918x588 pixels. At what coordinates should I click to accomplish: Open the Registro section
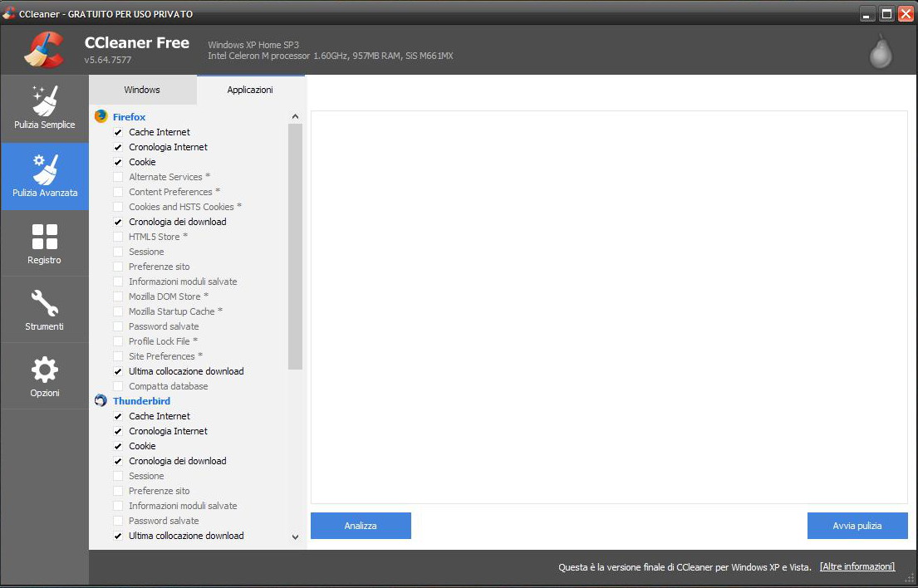(45, 243)
